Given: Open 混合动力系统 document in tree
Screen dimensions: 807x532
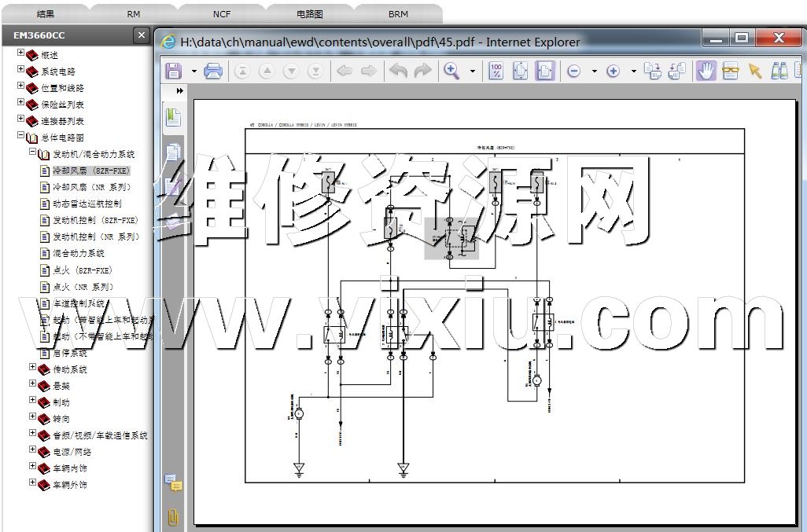Looking at the screenshot, I should point(78,253).
